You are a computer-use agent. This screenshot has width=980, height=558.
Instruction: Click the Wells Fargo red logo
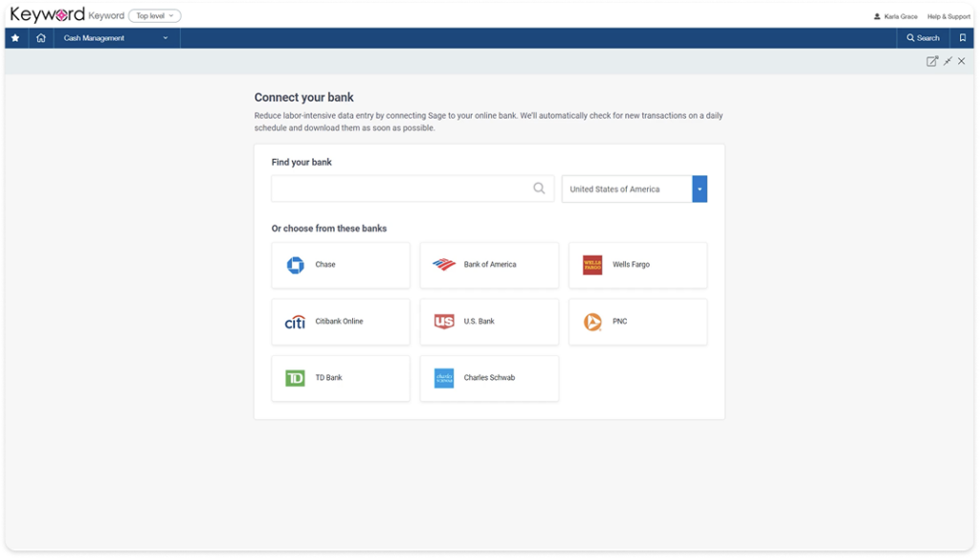[592, 265]
